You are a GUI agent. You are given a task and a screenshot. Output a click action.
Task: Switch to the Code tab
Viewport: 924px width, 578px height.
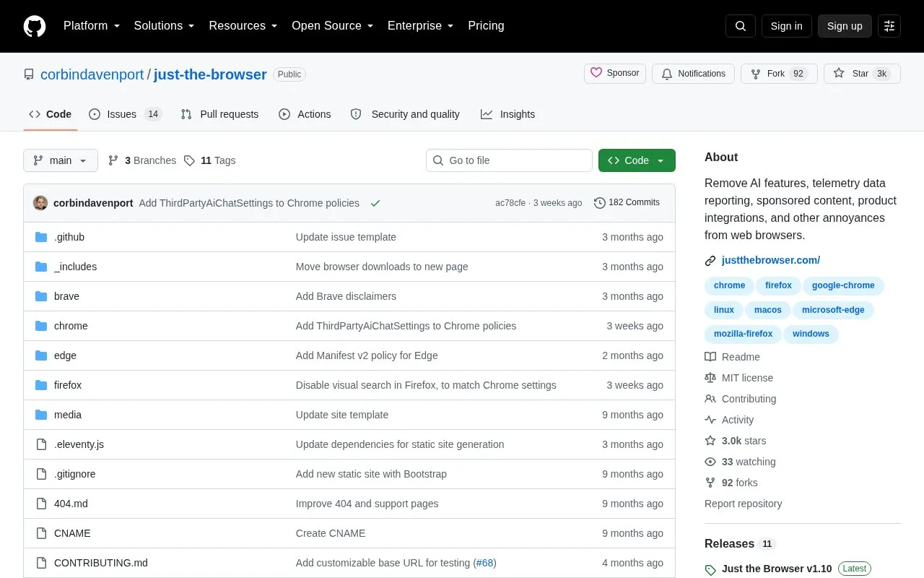coord(51,114)
